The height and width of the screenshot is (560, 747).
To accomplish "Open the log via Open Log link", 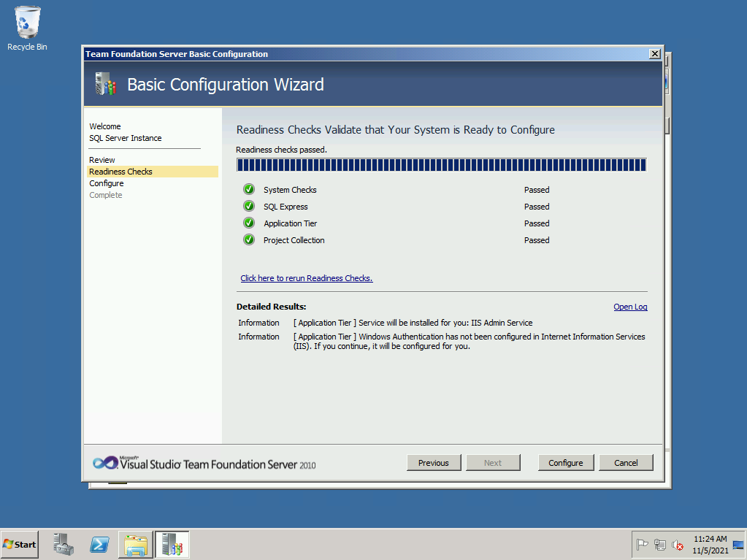I will (630, 307).
